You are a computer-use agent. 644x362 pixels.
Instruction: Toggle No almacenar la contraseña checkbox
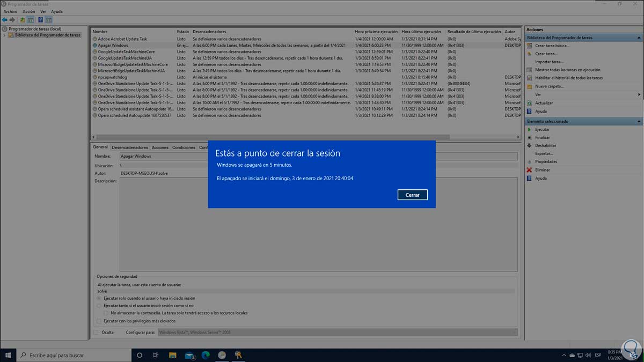click(x=106, y=313)
